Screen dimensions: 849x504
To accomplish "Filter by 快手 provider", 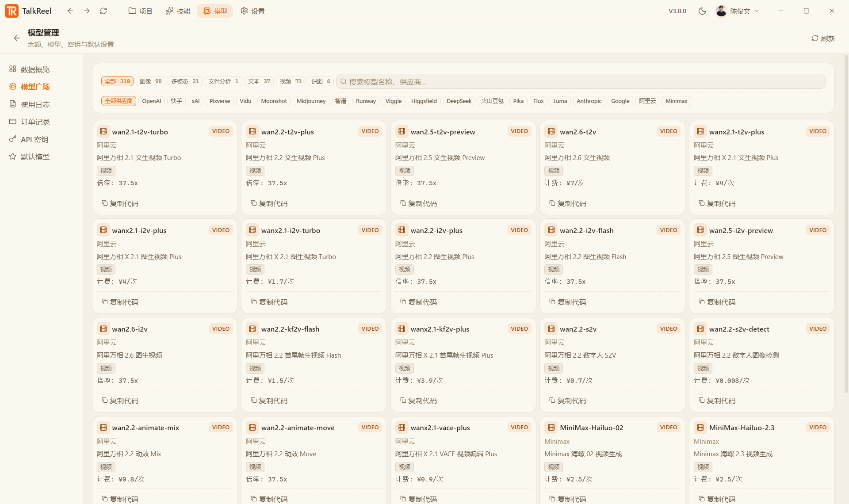I will click(176, 101).
